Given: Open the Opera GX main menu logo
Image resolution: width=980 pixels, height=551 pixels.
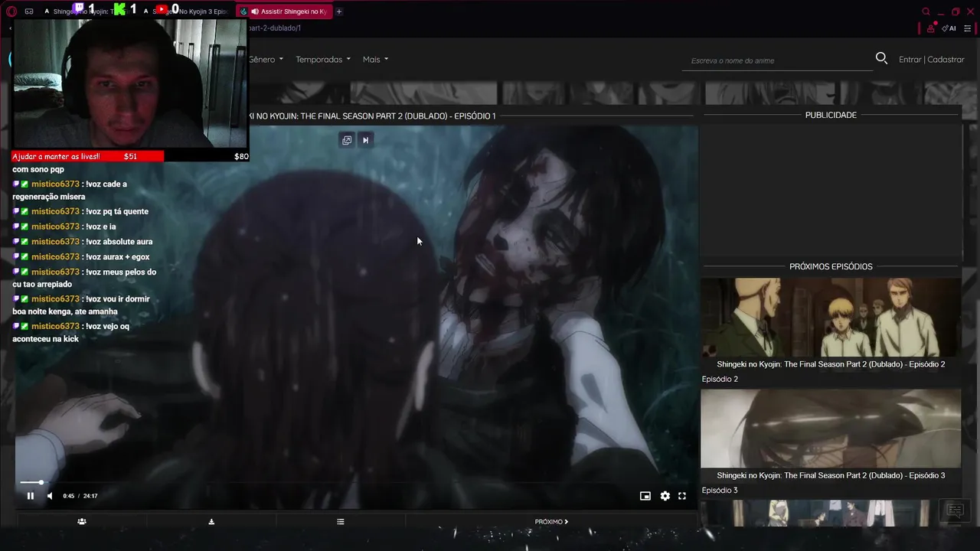Looking at the screenshot, I should [11, 11].
